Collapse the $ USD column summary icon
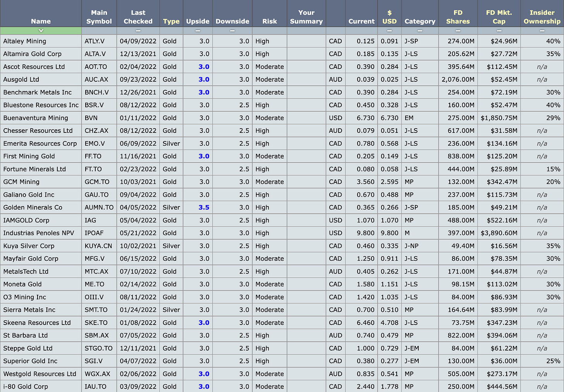The image size is (564, 392). point(389,31)
